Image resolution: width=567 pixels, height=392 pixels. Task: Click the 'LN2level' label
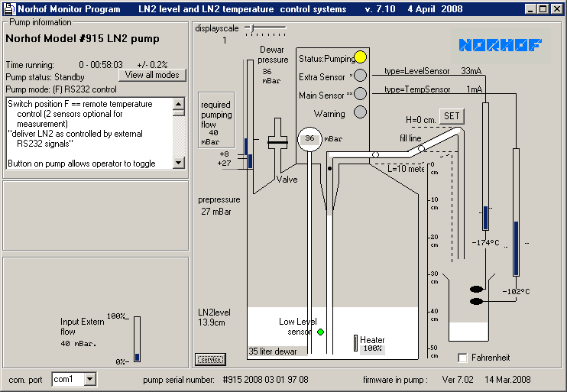214,312
